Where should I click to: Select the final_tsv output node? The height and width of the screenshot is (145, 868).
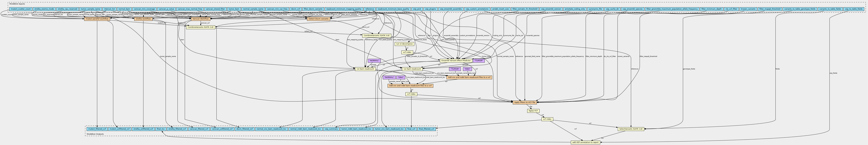(161, 129)
